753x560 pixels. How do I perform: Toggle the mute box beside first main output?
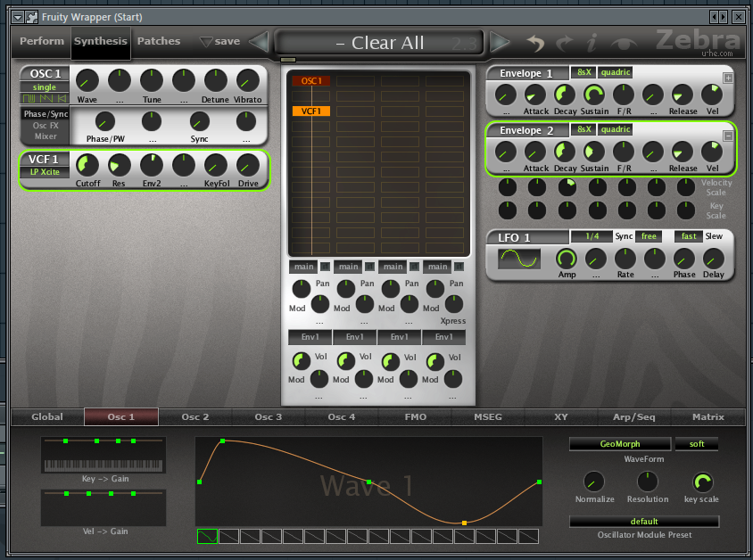[325, 267]
